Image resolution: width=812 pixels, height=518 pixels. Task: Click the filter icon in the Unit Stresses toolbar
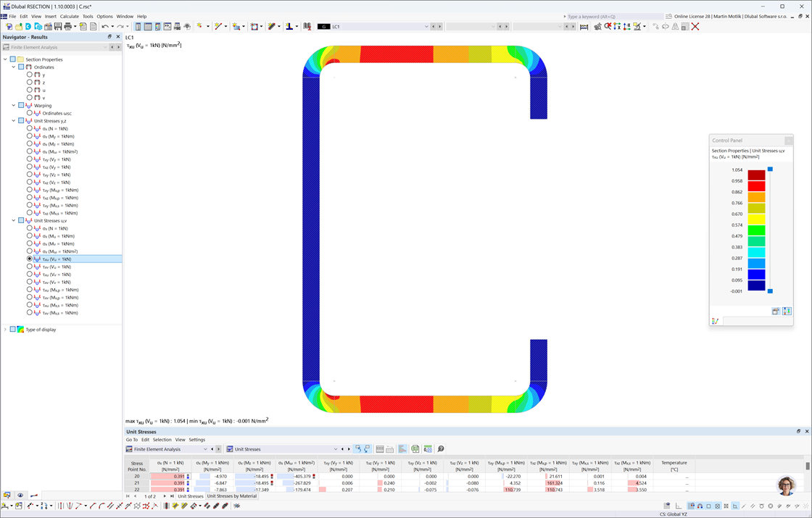(x=401, y=448)
